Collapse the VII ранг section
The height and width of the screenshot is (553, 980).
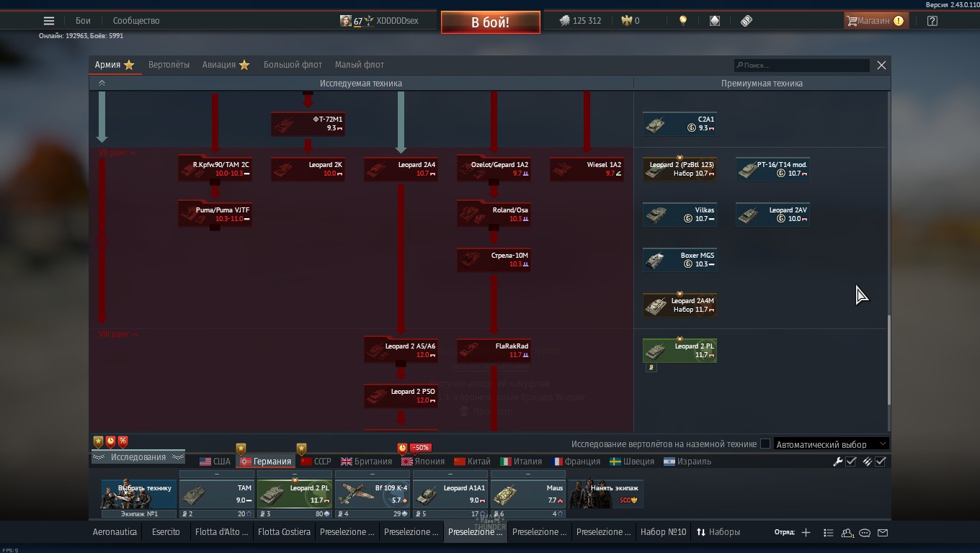[x=117, y=153]
